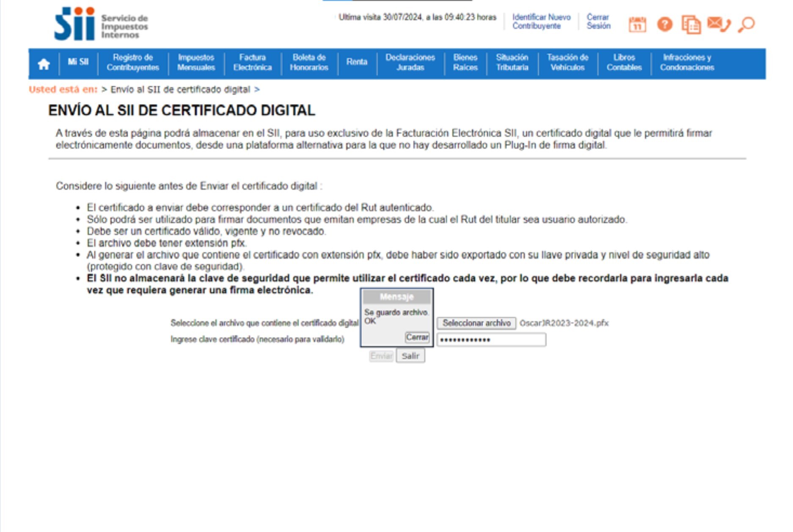Image resolution: width=793 pixels, height=532 pixels.
Task: Click the ENVÍO AL SII DE CERTIFICADO DIGITAL heading
Action: pyautogui.click(x=182, y=110)
